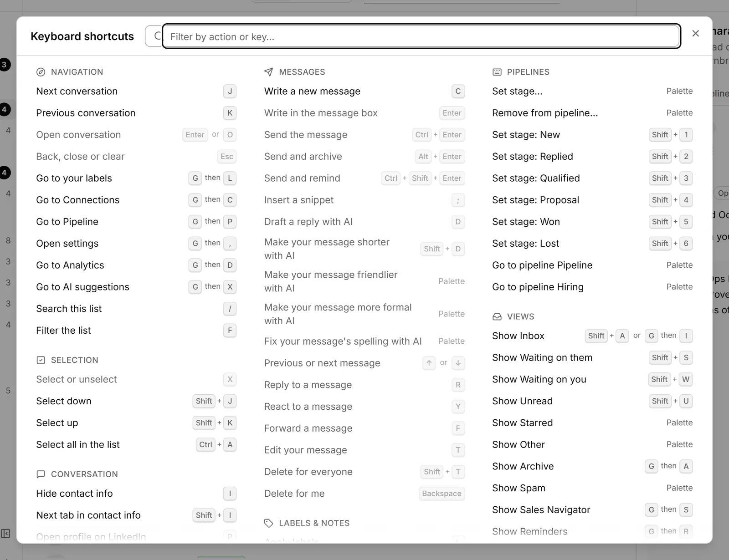Click the Backspace key for Delete for me
The height and width of the screenshot is (560, 729).
tap(442, 494)
